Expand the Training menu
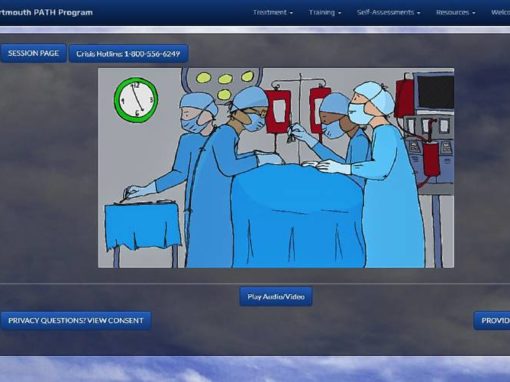This screenshot has height=382, width=510. click(325, 12)
